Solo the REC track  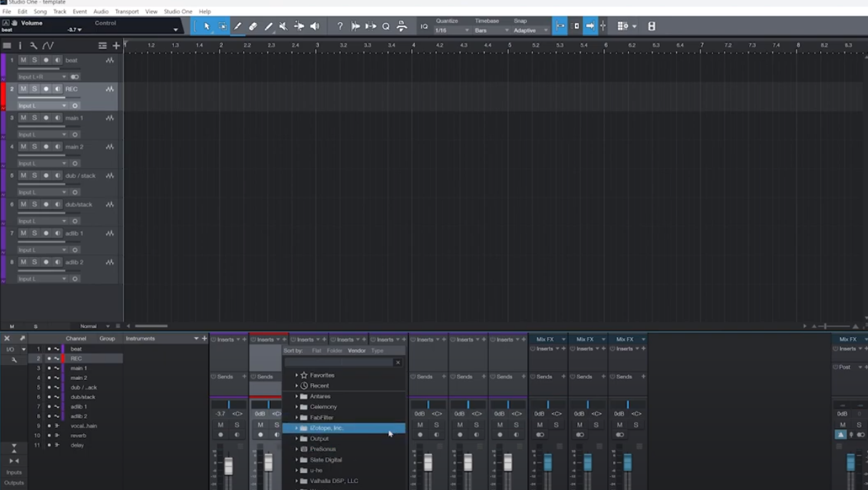point(34,89)
